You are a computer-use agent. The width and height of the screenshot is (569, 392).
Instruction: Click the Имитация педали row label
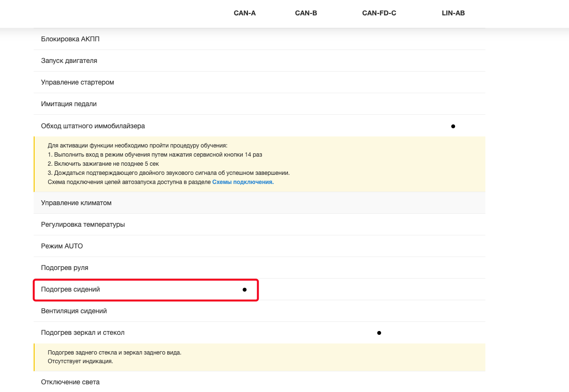(x=69, y=104)
